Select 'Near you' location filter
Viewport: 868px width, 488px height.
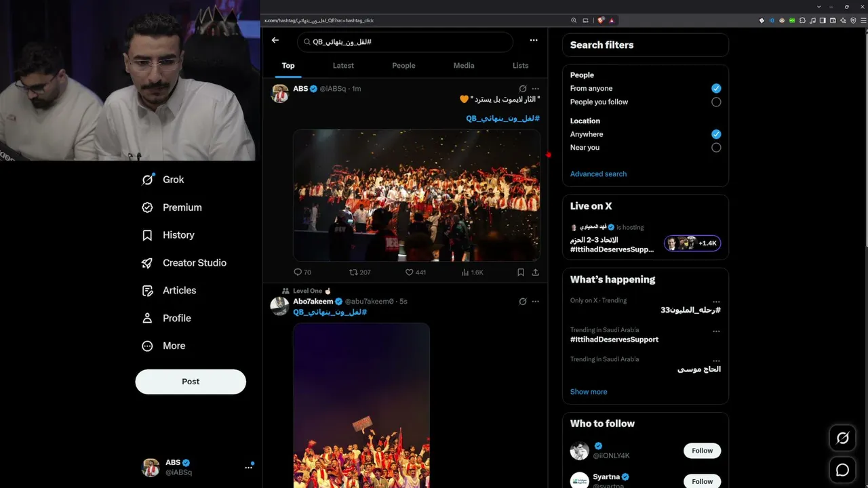(x=716, y=148)
